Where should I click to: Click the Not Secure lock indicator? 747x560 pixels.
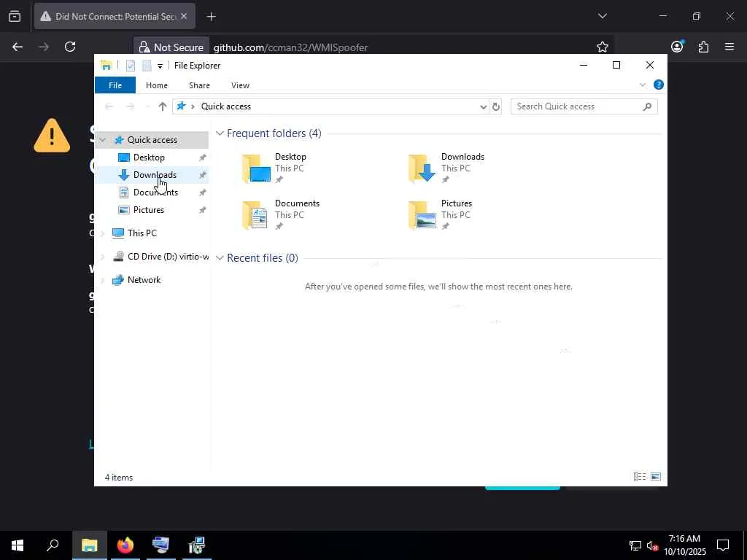click(171, 47)
